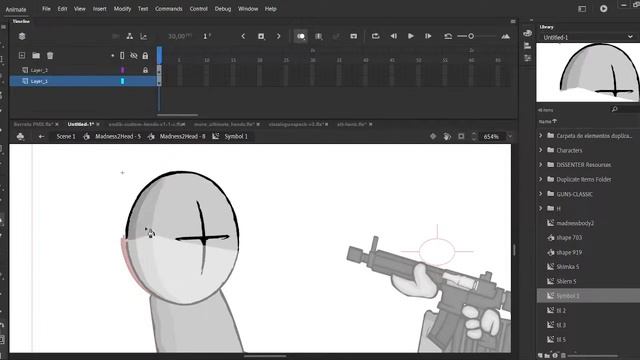The height and width of the screenshot is (360, 640).
Task: Click the Library symbol preview thumbnail
Action: (x=588, y=73)
